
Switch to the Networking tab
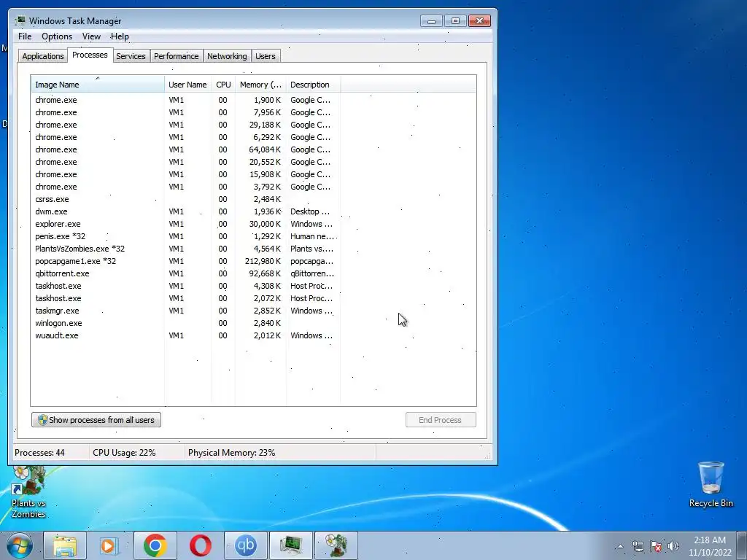pyautogui.click(x=227, y=56)
